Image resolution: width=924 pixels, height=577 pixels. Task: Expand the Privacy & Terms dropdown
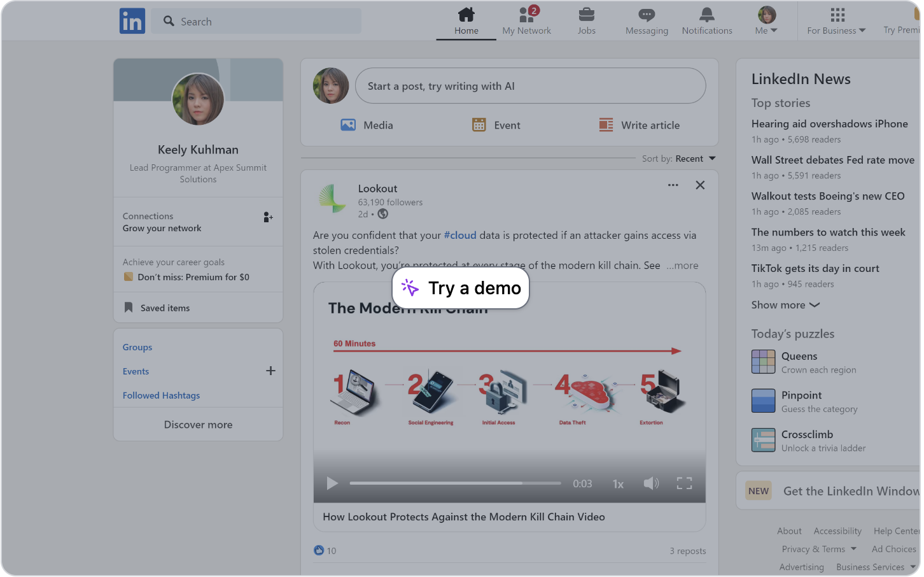819,549
